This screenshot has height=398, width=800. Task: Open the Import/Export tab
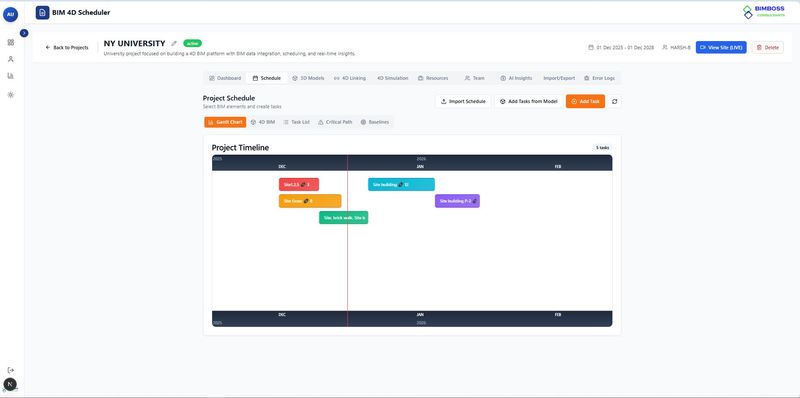tap(559, 78)
